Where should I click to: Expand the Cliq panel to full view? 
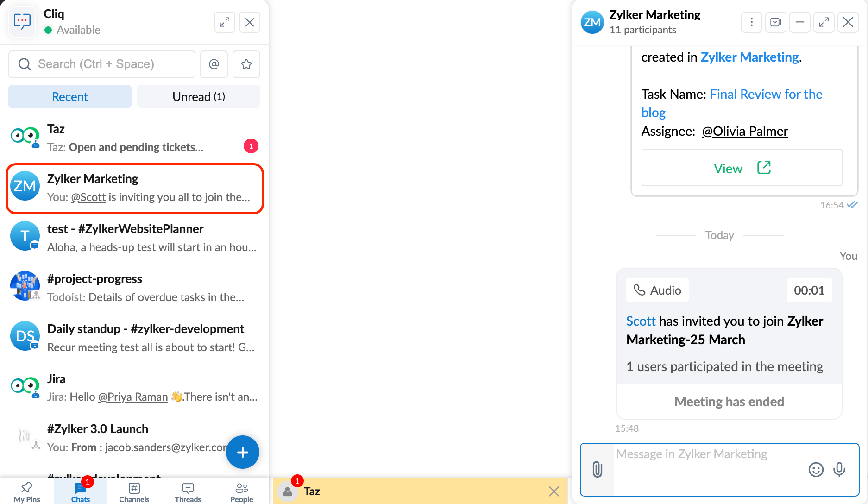pos(225,22)
